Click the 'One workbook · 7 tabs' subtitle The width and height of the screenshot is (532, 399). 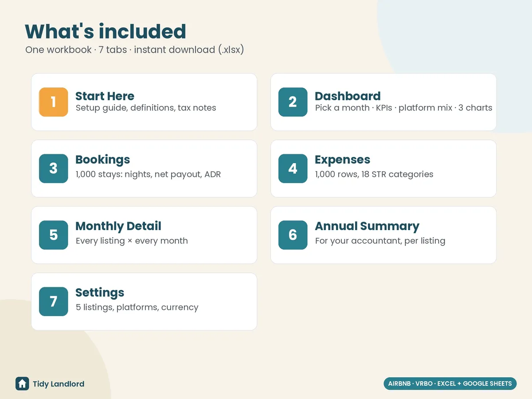coord(135,50)
